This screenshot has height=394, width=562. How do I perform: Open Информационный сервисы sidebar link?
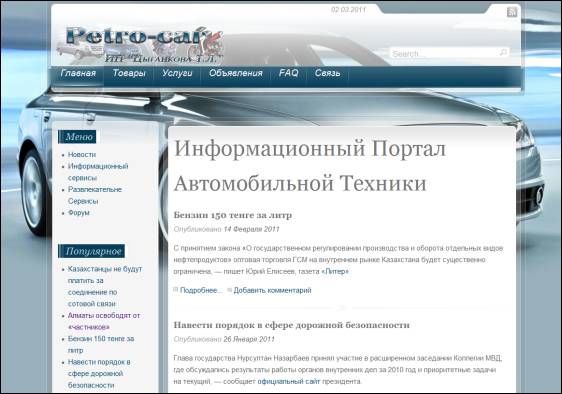click(x=98, y=172)
